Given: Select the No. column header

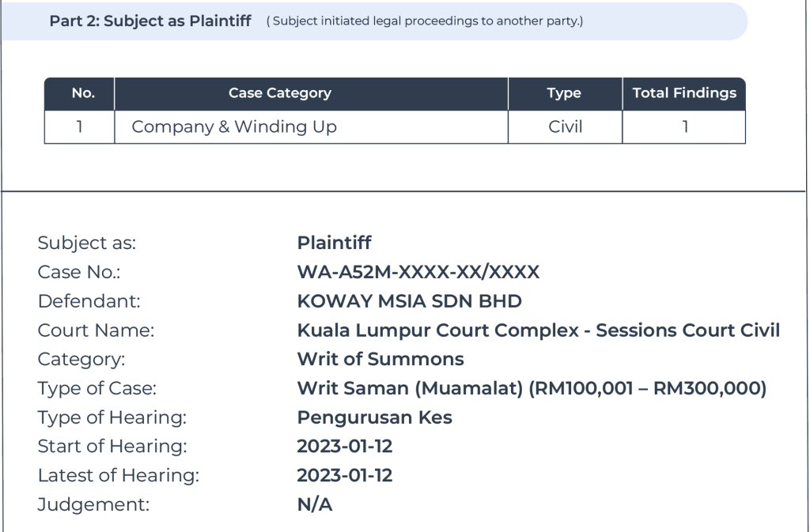Looking at the screenshot, I should 83,93.
